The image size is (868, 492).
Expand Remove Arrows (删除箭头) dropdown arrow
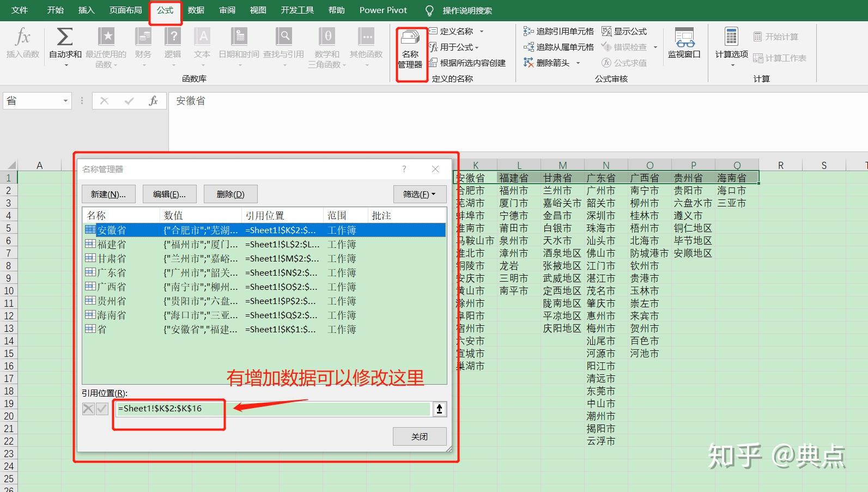click(x=578, y=63)
